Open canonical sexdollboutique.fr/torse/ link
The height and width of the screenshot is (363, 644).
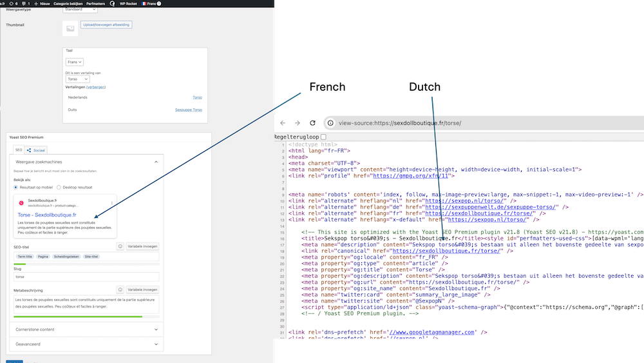446,251
